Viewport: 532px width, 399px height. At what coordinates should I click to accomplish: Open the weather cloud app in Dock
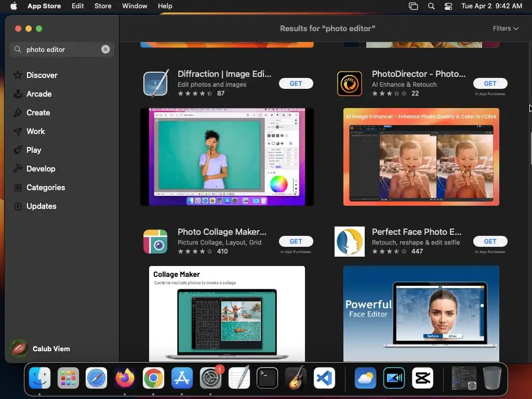pyautogui.click(x=365, y=378)
